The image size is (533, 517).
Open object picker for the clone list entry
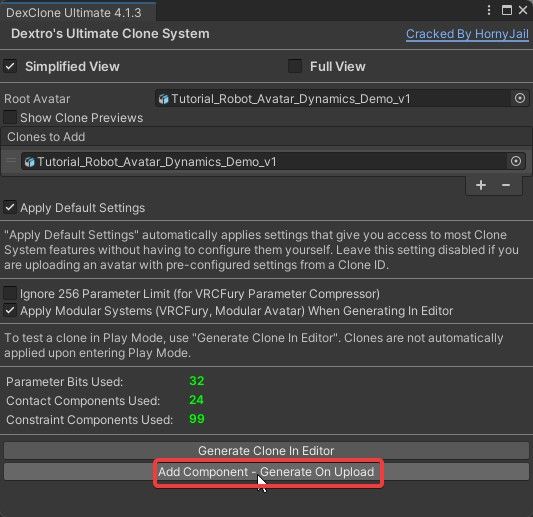516,161
